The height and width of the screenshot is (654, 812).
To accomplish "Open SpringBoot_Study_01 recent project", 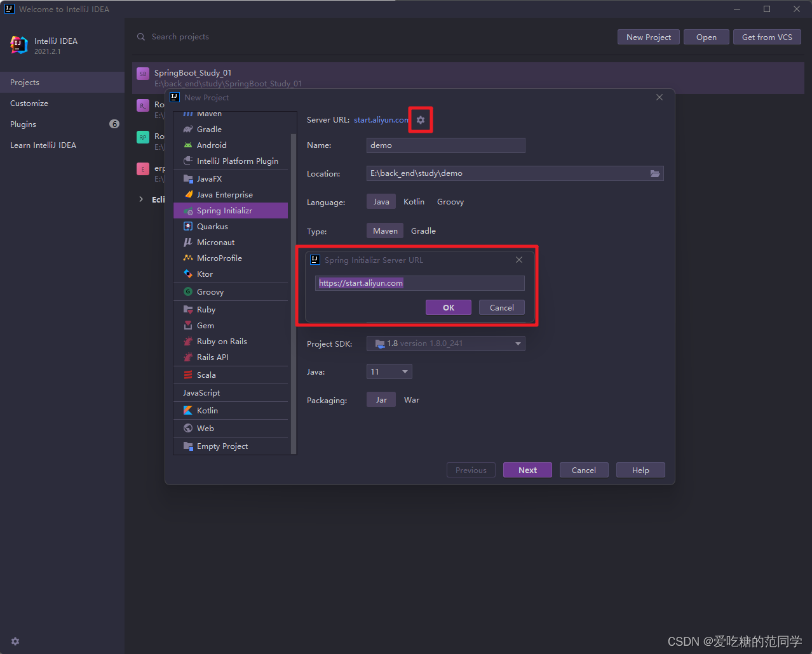I will click(x=468, y=78).
